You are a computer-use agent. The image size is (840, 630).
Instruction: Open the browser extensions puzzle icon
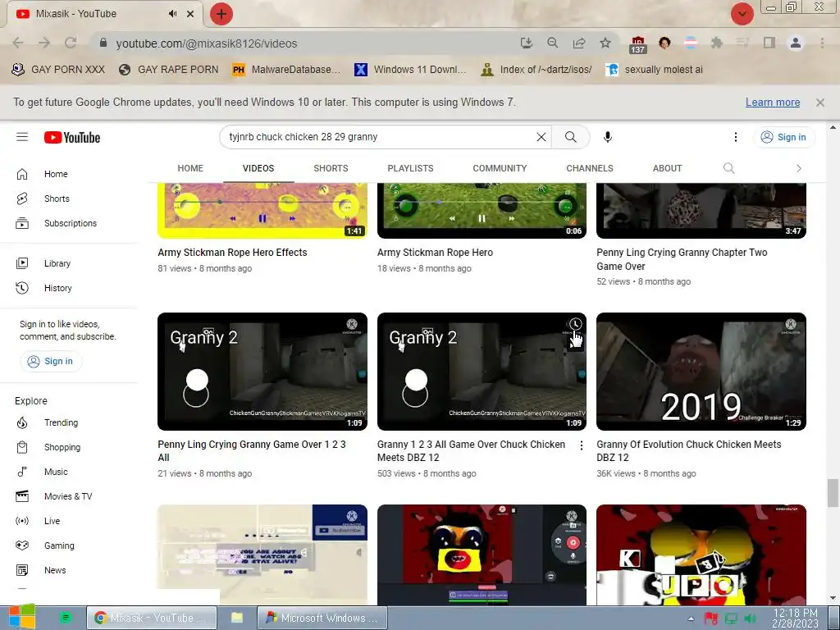tap(716, 43)
